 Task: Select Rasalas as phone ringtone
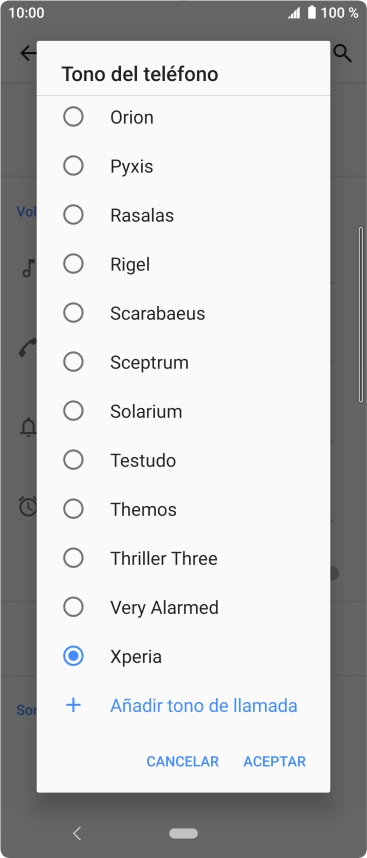click(x=183, y=215)
